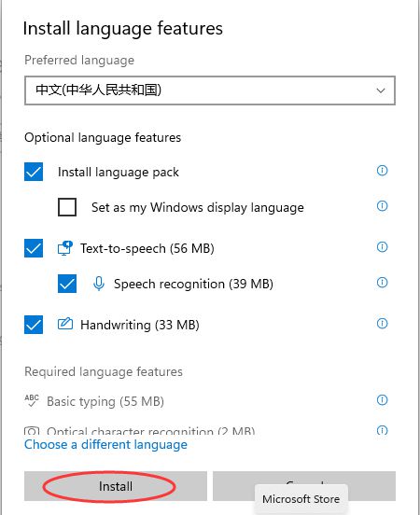The height and width of the screenshot is (515, 420).
Task: Disable the Speech recognition checkbox
Action: pos(67,284)
